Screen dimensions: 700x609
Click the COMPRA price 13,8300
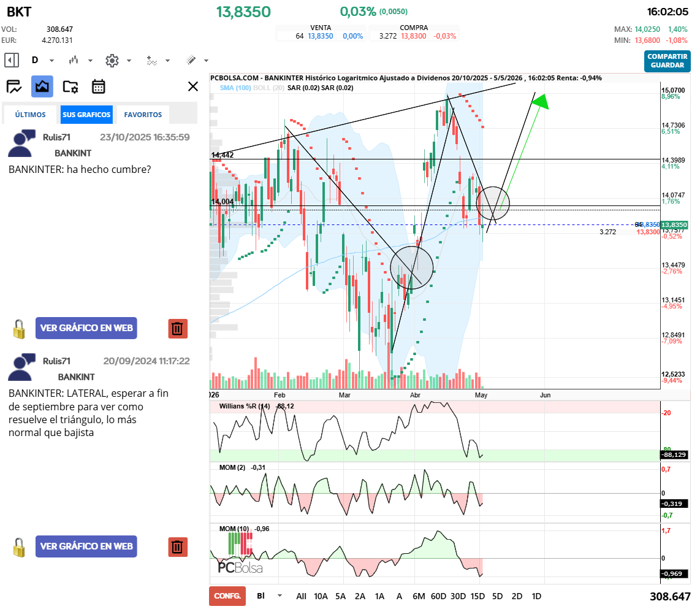[413, 36]
